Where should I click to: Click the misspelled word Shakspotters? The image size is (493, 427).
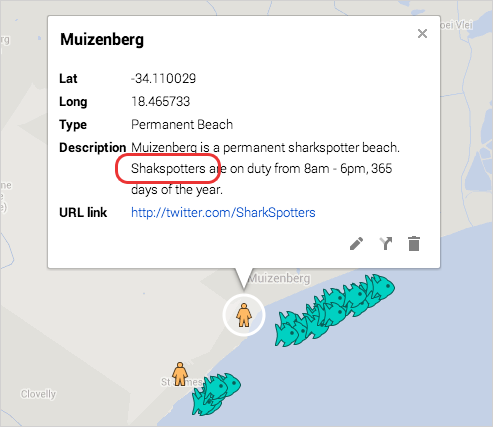tap(168, 169)
